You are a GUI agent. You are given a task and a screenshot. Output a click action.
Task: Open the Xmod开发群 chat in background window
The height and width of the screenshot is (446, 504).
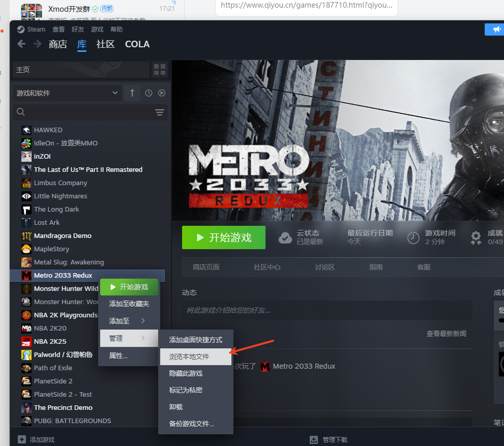coord(97,10)
